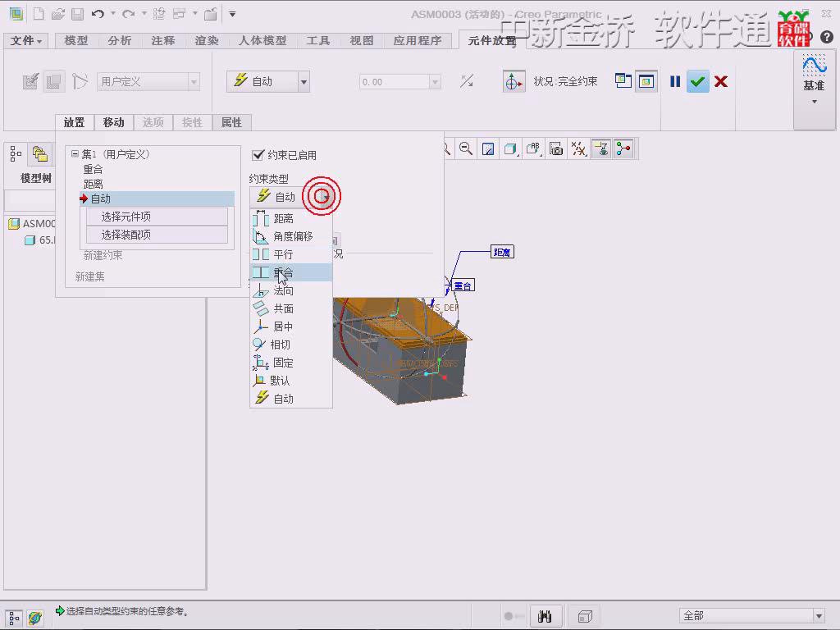
Task: Choose 居中 from constraint type list
Action: (x=291, y=326)
